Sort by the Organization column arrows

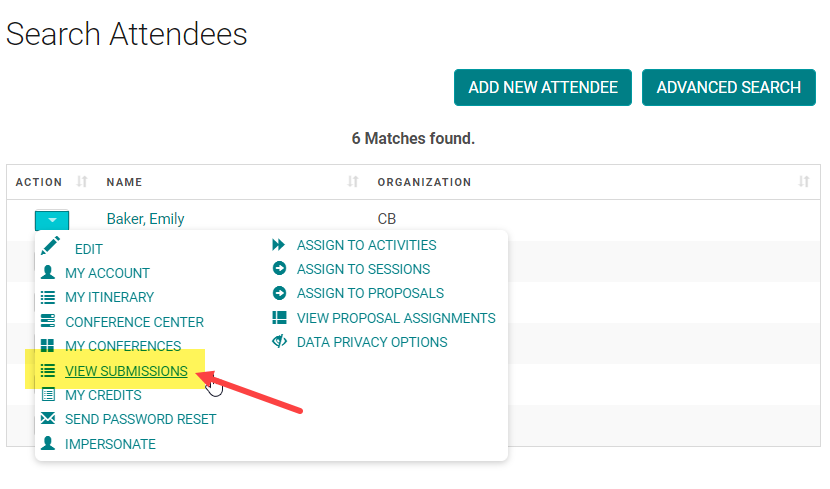pos(804,182)
